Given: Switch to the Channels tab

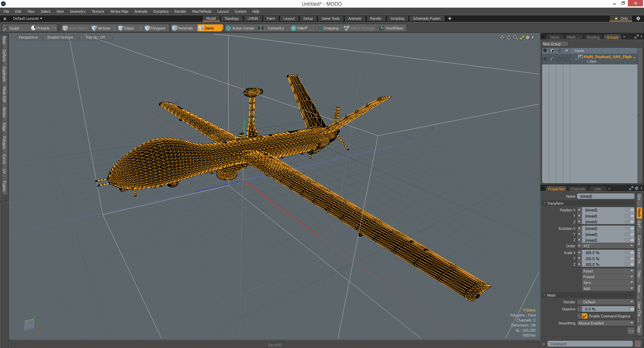Looking at the screenshot, I should tap(577, 189).
